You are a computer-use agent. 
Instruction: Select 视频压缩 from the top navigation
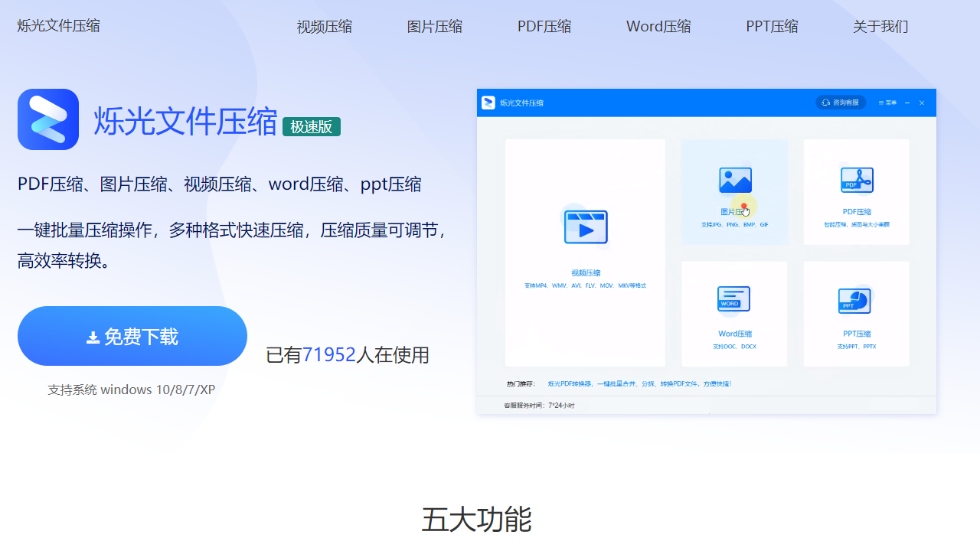tap(323, 26)
